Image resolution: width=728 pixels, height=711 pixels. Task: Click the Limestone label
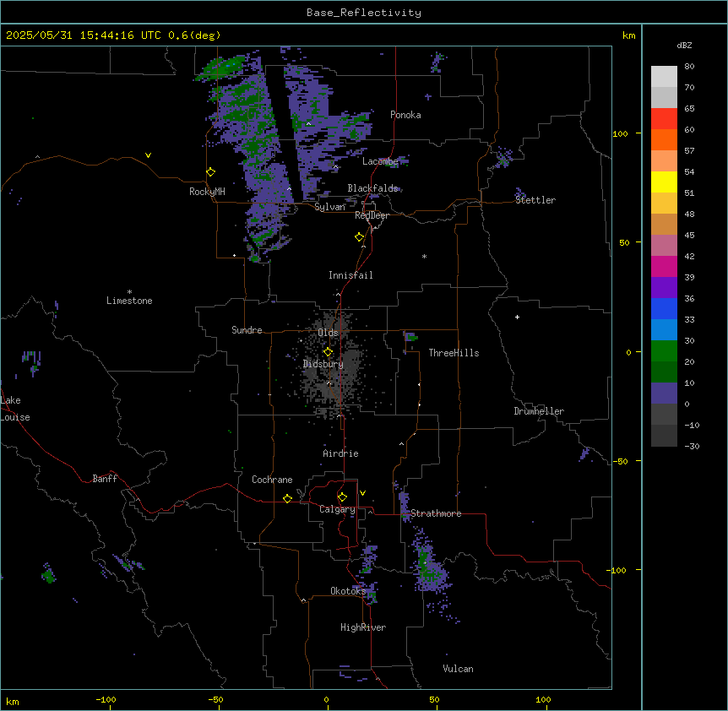click(x=129, y=301)
